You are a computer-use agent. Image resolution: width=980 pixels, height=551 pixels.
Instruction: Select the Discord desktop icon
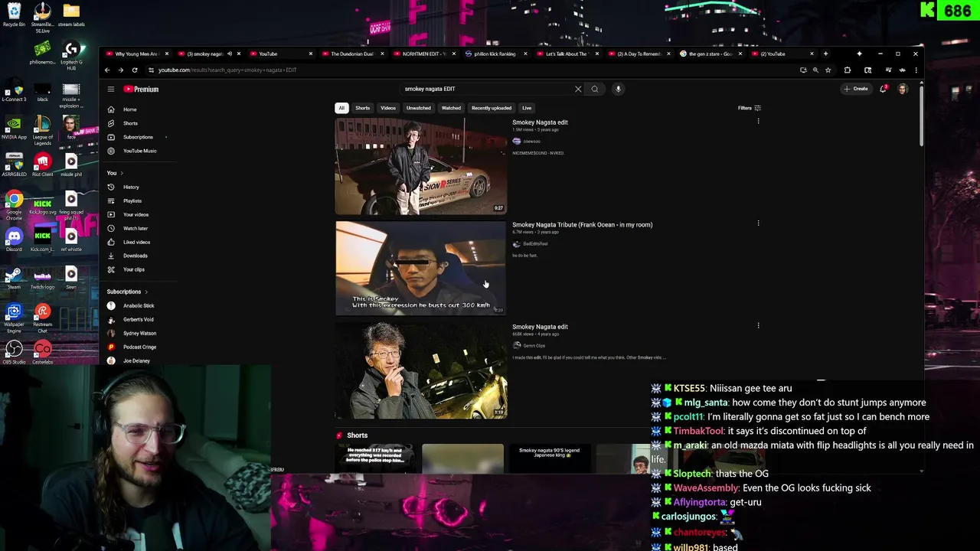tap(14, 240)
